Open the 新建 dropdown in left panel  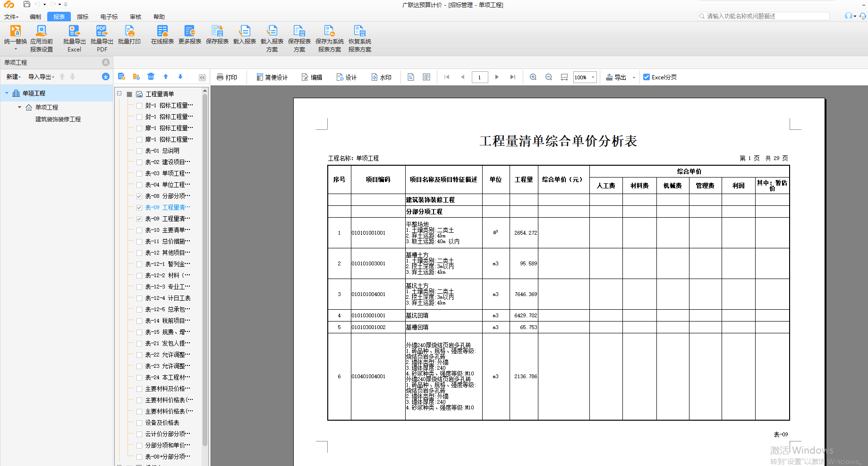pos(14,76)
